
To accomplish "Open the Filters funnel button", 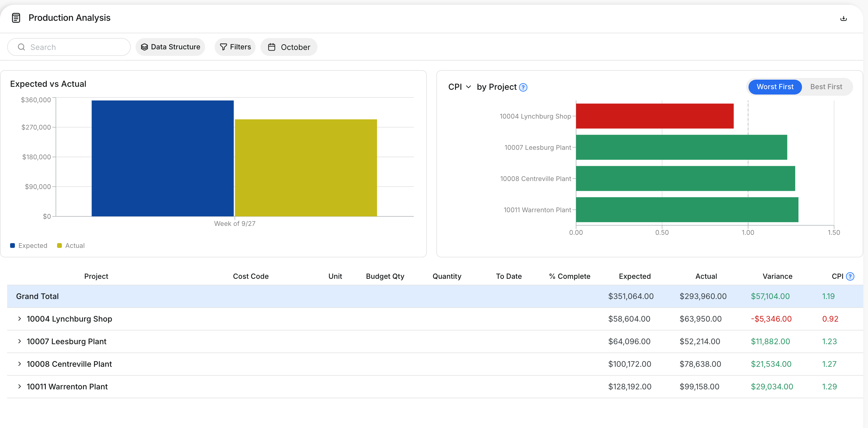I will pyautogui.click(x=235, y=47).
